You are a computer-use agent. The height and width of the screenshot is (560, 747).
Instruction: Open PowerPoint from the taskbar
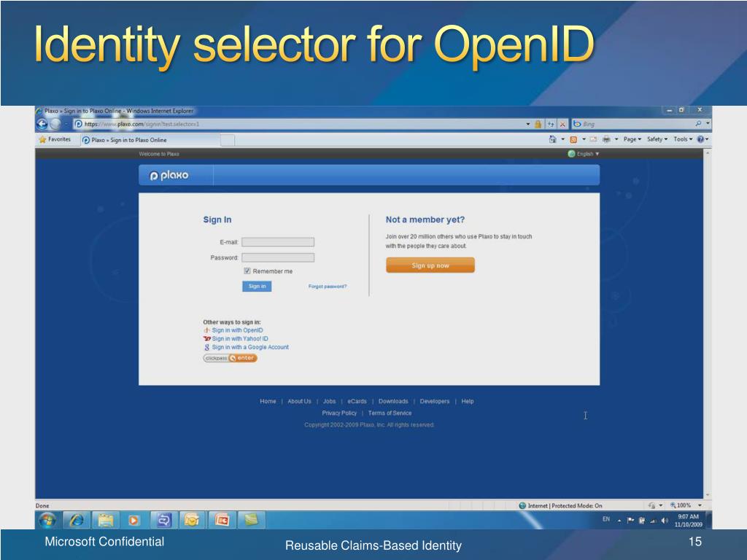pyautogui.click(x=222, y=520)
